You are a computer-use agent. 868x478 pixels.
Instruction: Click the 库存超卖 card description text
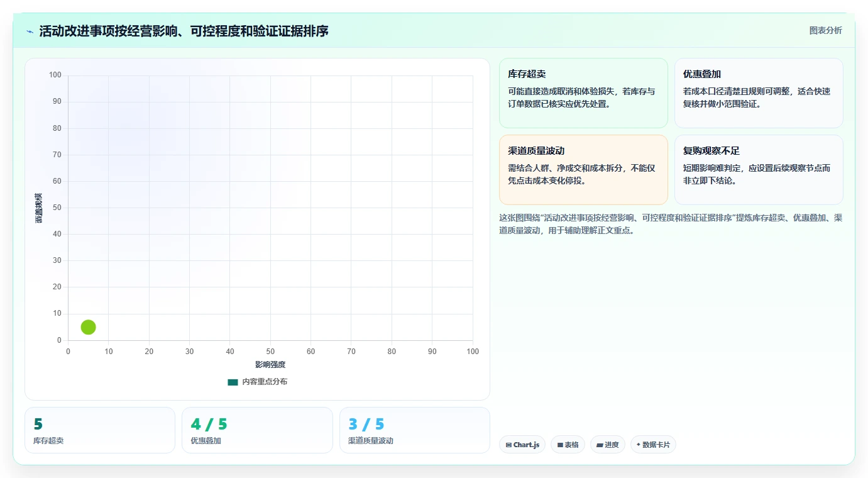click(x=581, y=97)
